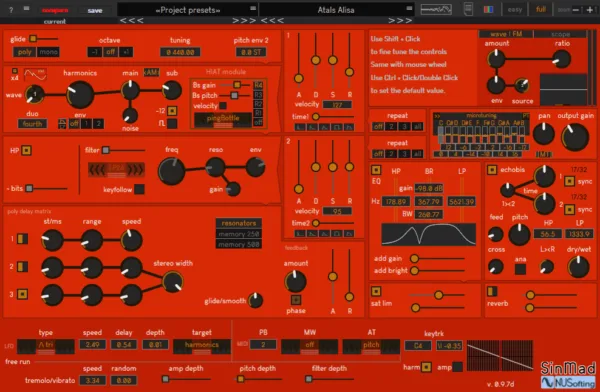Toggle the keyfollow checkbox
The width and height of the screenshot is (600, 392).
[x=139, y=189]
